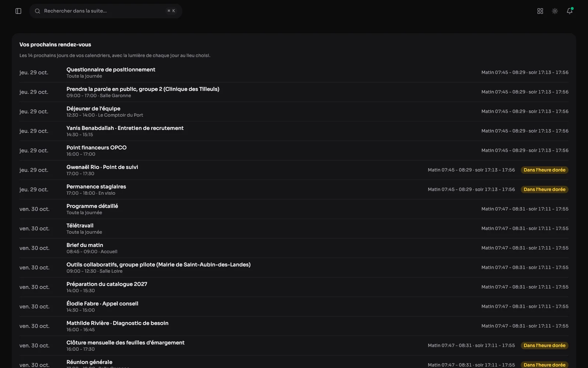588x368 pixels.
Task: Toggle the sidebar panel icon
Action: click(18, 11)
